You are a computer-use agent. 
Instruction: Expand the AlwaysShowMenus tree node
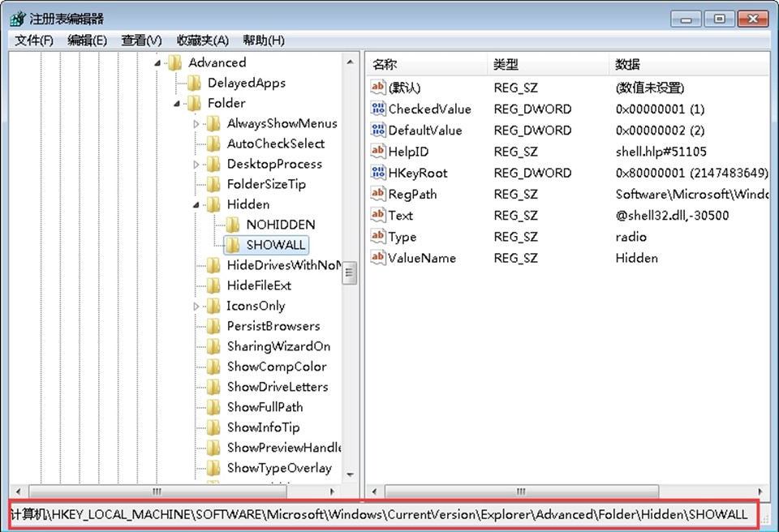[x=196, y=124]
